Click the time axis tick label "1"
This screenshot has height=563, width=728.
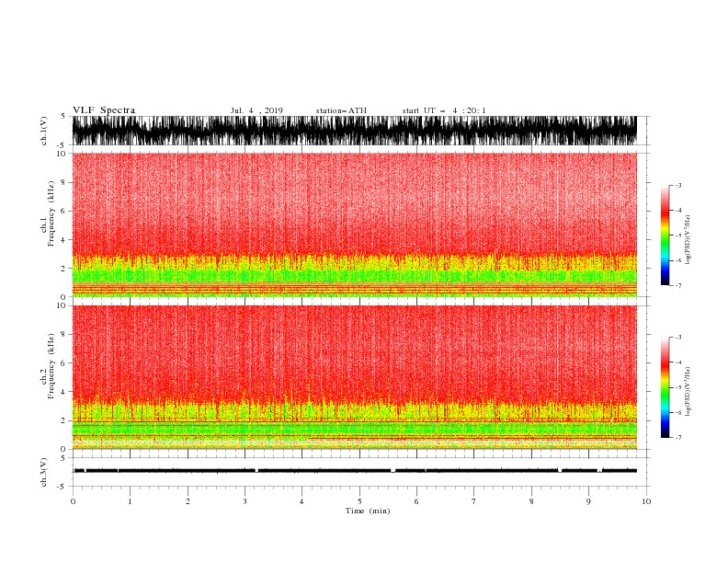tap(130, 501)
